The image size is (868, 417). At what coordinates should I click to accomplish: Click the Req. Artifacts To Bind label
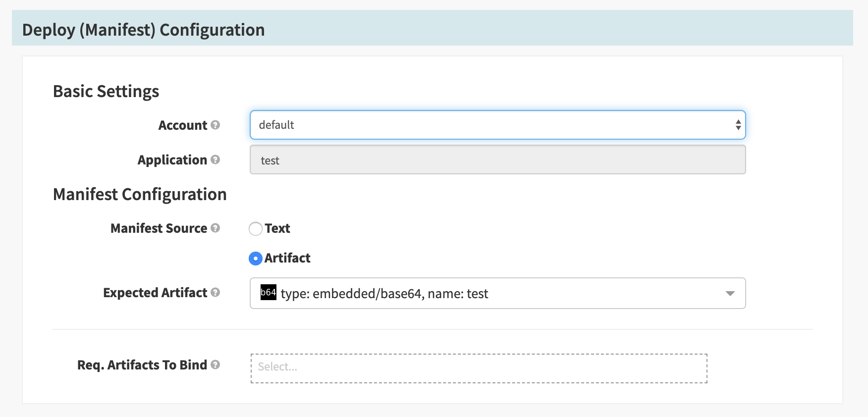[142, 365]
